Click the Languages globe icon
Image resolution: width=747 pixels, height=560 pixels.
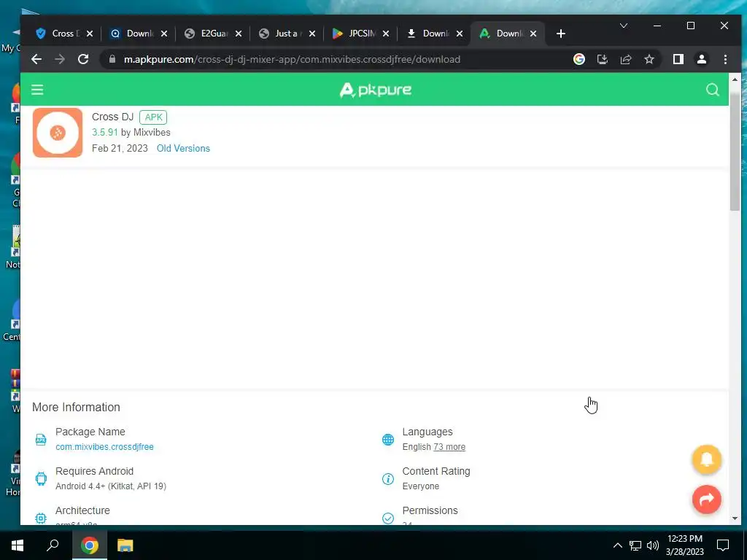coord(388,439)
